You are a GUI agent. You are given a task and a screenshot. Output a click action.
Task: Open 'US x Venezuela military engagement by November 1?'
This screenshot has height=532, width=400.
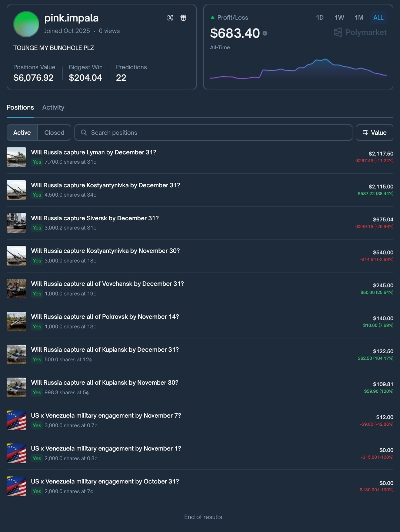(x=106, y=448)
